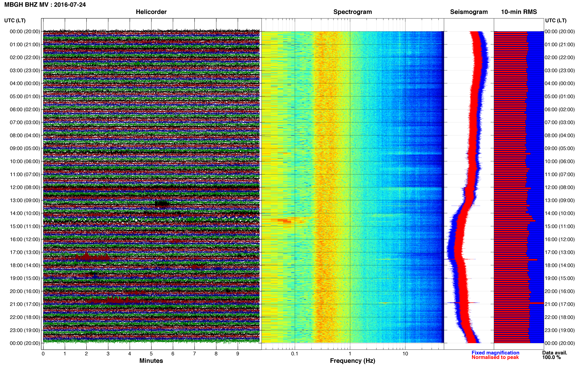Click right-axis time label '21:00 (17:00)'
The width and height of the screenshot is (588, 368).
pyautogui.click(x=560, y=304)
